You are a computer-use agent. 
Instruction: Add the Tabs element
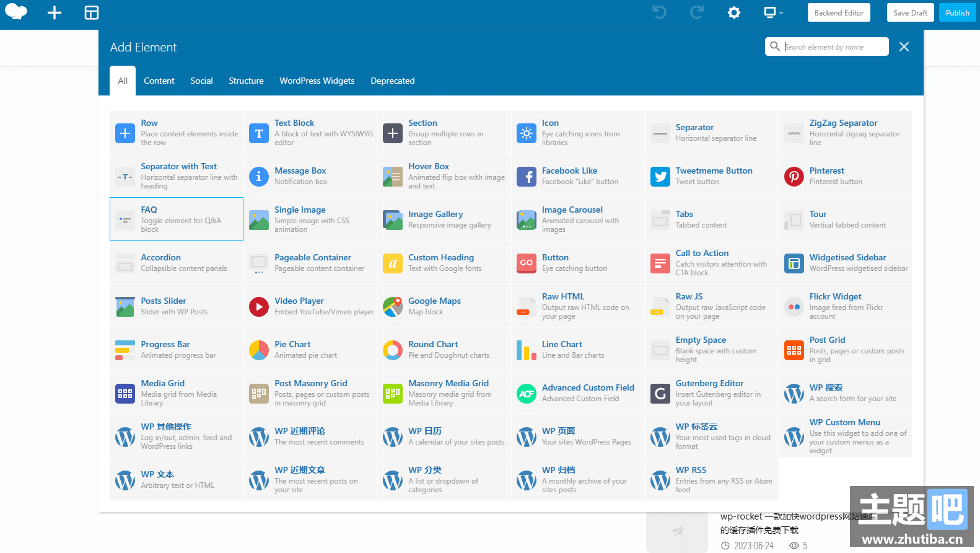712,219
